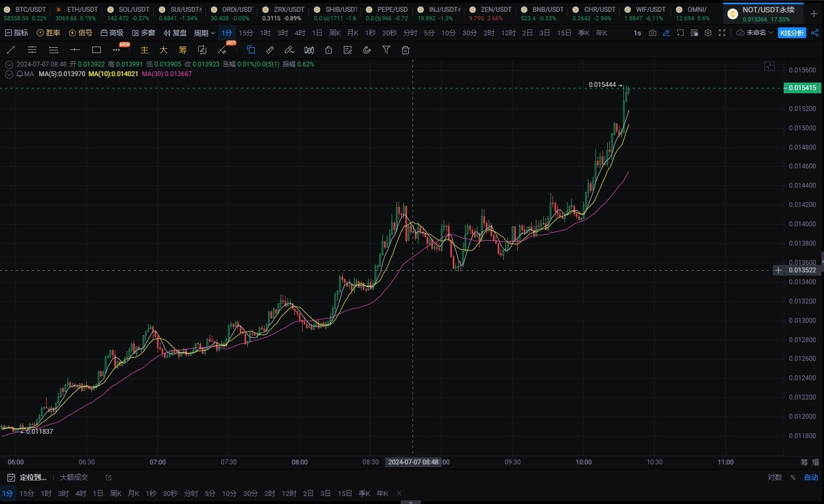Open the 指标 indicators button
Screen dimensions: 824x504
pos(16,33)
